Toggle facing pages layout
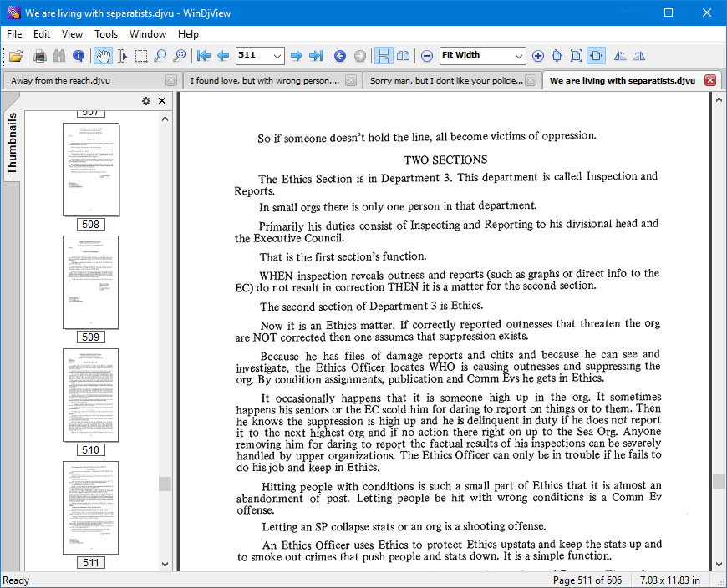Viewport: 727px width, 588px height. pos(403,56)
